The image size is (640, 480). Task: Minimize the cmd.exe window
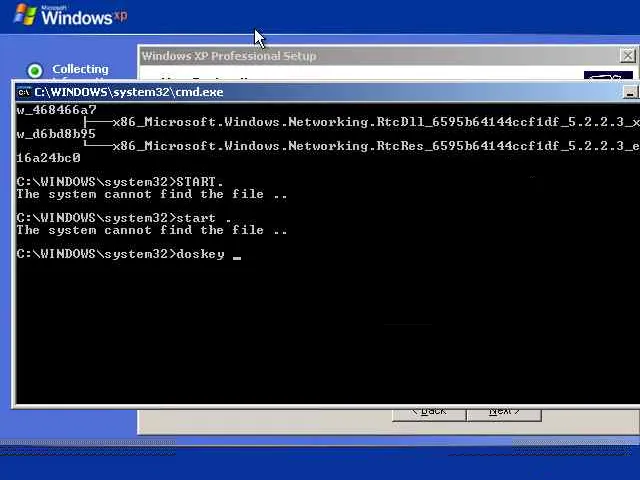click(631, 92)
